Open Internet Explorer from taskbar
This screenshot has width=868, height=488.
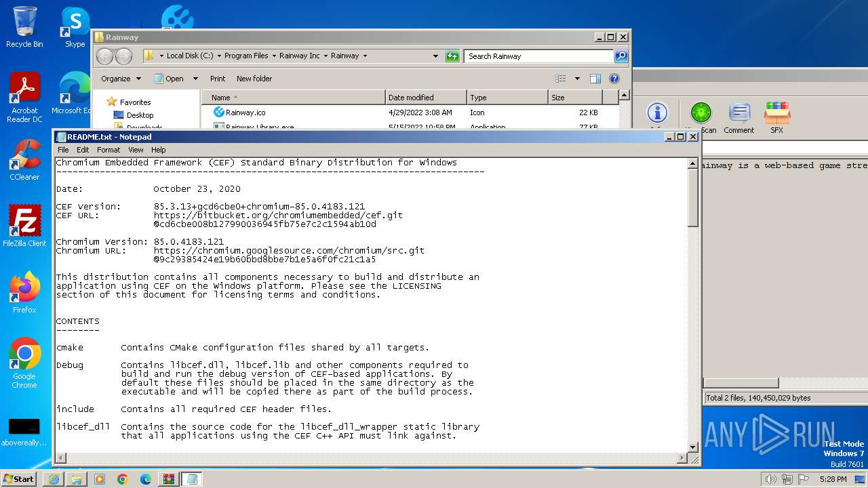click(54, 479)
